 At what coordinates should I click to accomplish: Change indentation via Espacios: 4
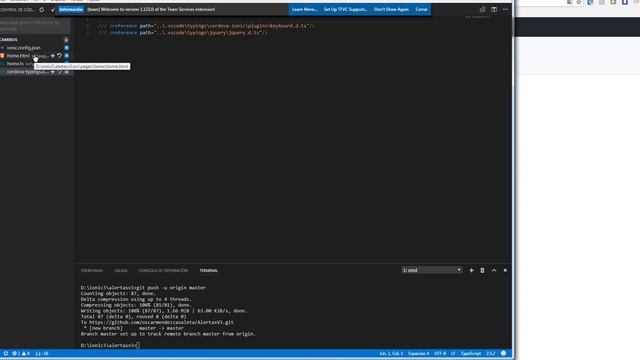coord(418,353)
